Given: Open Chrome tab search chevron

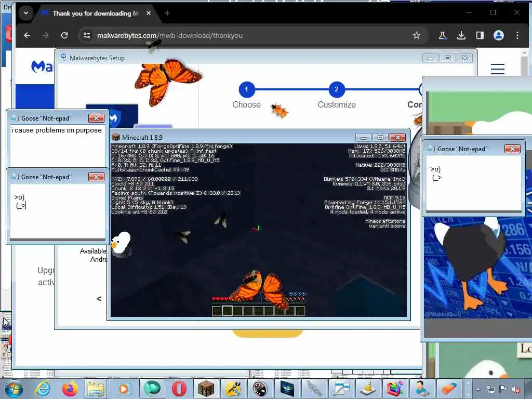Looking at the screenshot, I should 26,13.
